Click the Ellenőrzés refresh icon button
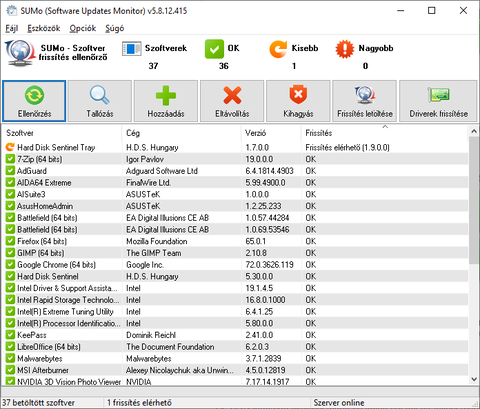 pos(34,101)
